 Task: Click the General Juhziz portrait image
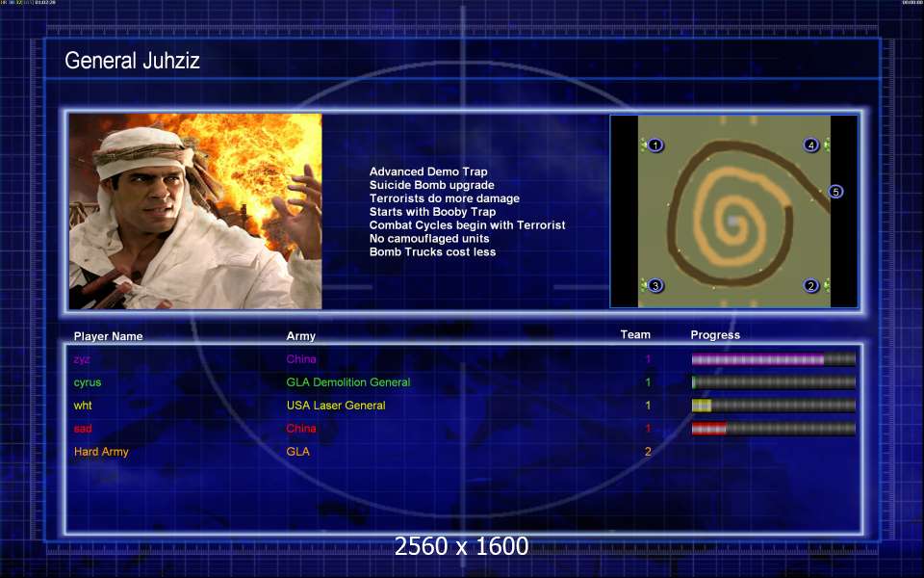pyautogui.click(x=195, y=211)
